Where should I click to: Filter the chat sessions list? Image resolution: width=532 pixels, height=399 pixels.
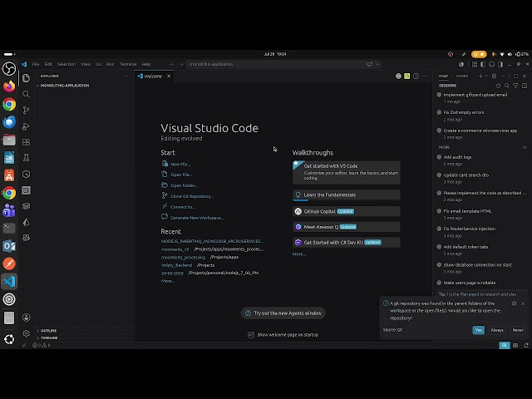point(515,86)
